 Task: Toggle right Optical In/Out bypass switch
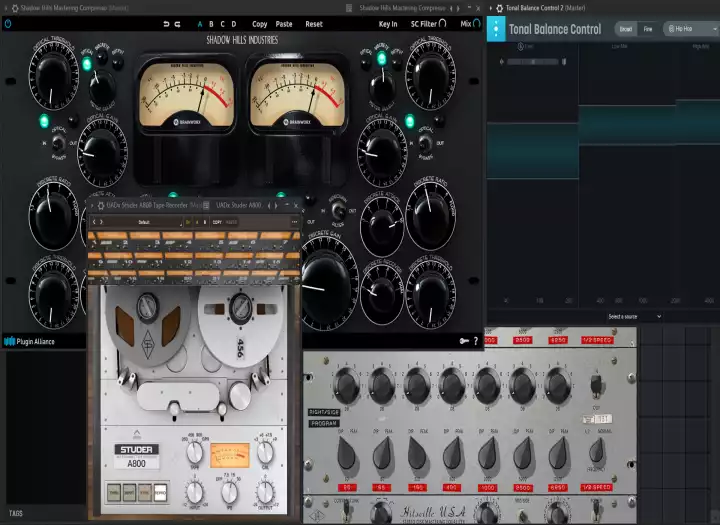point(425,143)
